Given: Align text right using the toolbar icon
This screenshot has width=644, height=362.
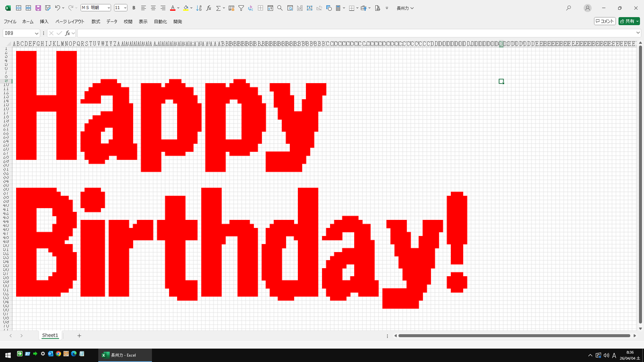Looking at the screenshot, I should (163, 8).
